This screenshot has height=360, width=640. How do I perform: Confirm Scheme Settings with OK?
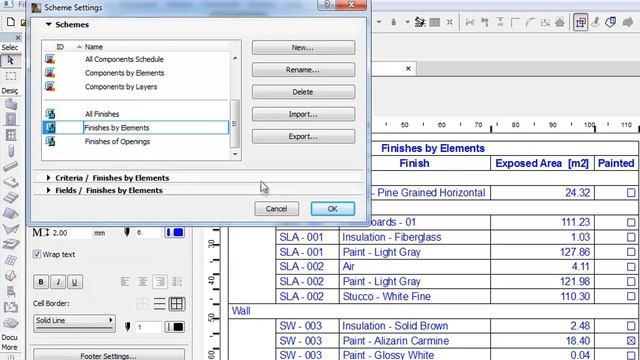pyautogui.click(x=332, y=209)
